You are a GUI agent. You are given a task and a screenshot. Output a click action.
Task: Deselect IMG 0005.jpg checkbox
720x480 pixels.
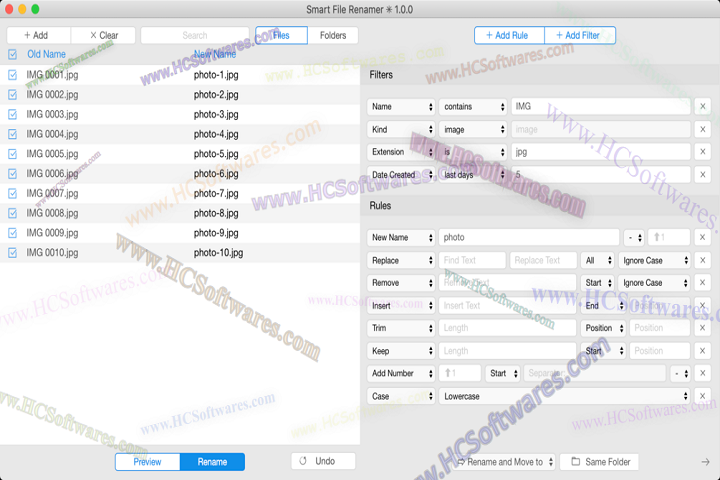point(12,154)
